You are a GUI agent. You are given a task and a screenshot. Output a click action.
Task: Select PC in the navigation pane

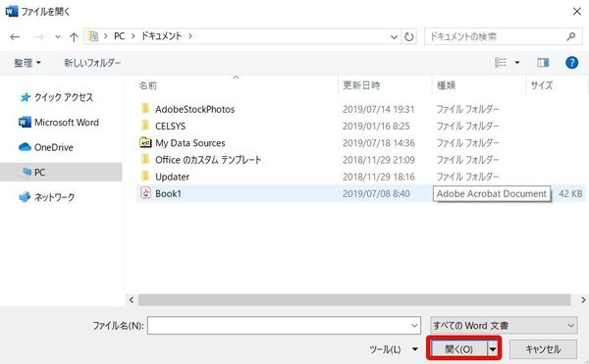61,173
